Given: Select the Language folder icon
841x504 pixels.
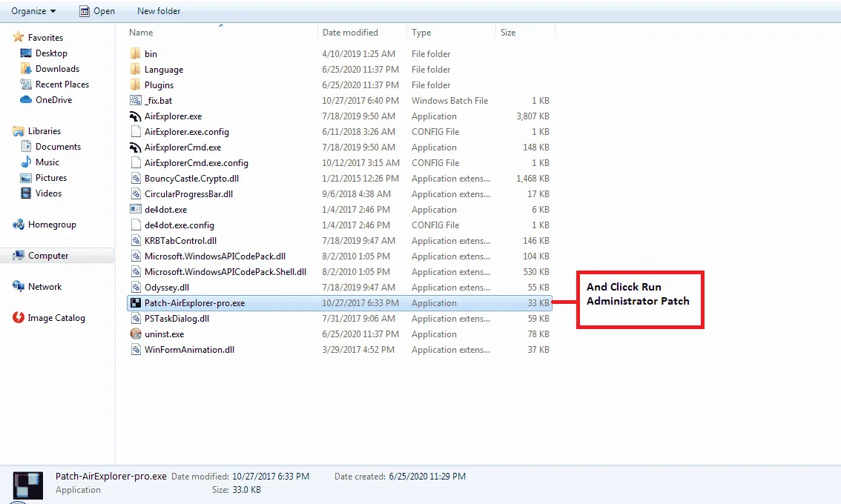Looking at the screenshot, I should (x=135, y=69).
